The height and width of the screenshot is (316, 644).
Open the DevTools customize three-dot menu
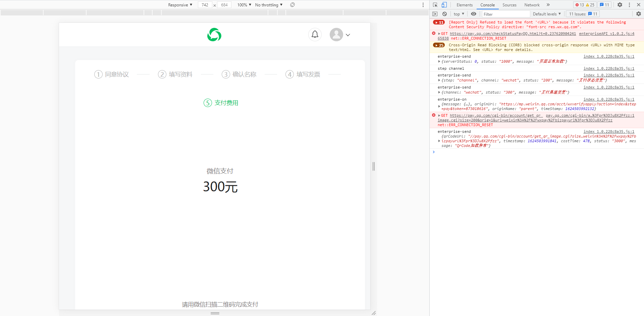(629, 5)
